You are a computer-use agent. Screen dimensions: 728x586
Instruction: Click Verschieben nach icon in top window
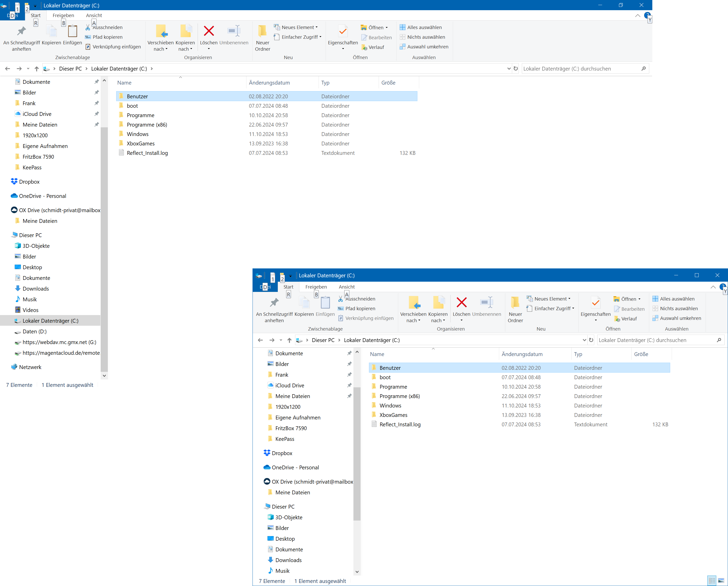[x=161, y=31]
